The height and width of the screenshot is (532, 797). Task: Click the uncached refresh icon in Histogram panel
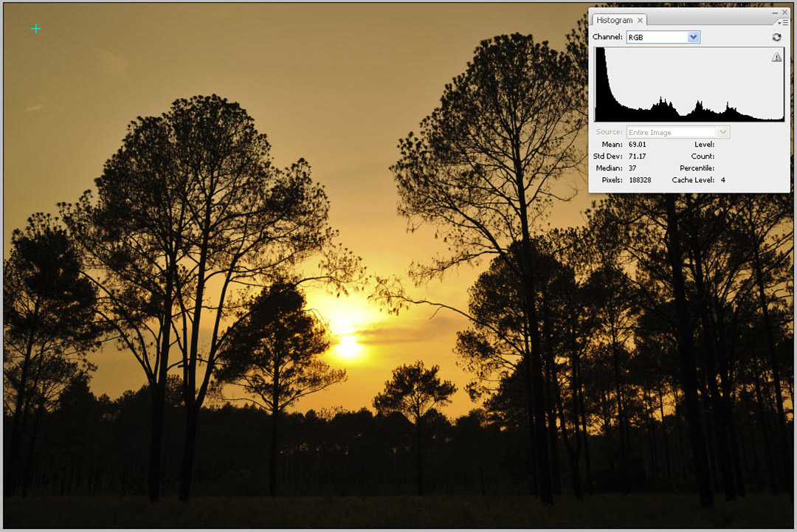pyautogui.click(x=776, y=37)
